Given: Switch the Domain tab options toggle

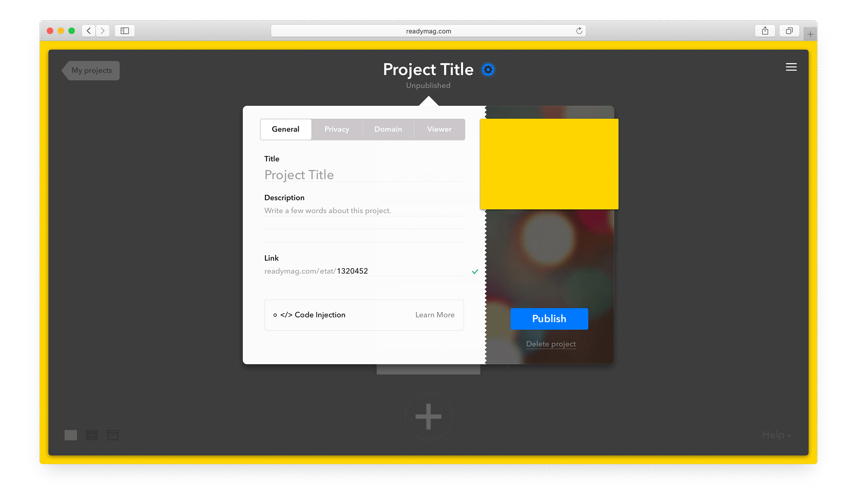Looking at the screenshot, I should (388, 128).
